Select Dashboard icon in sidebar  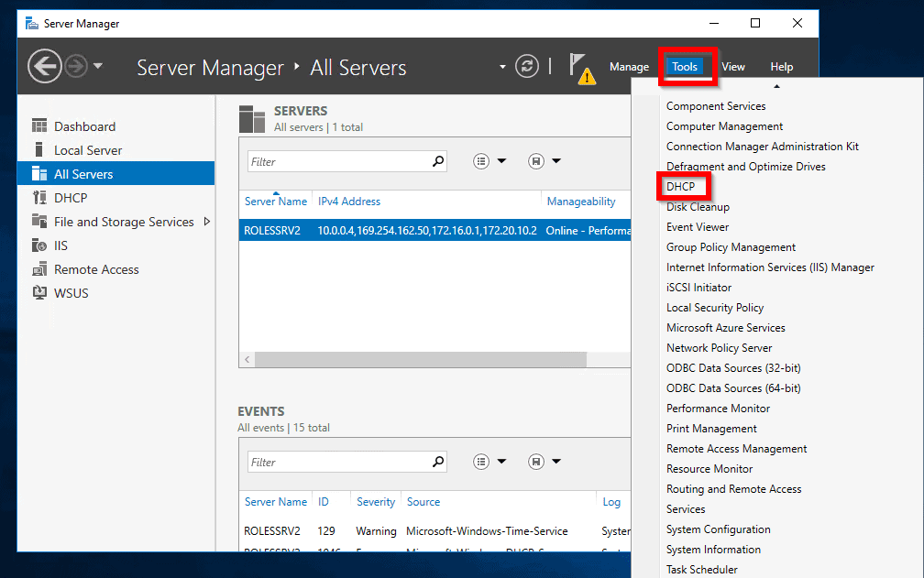pos(39,126)
